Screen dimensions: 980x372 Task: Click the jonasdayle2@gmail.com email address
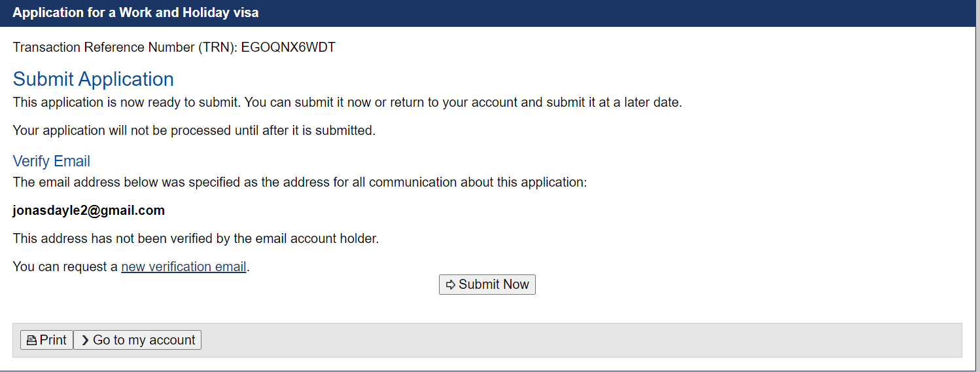pos(89,210)
